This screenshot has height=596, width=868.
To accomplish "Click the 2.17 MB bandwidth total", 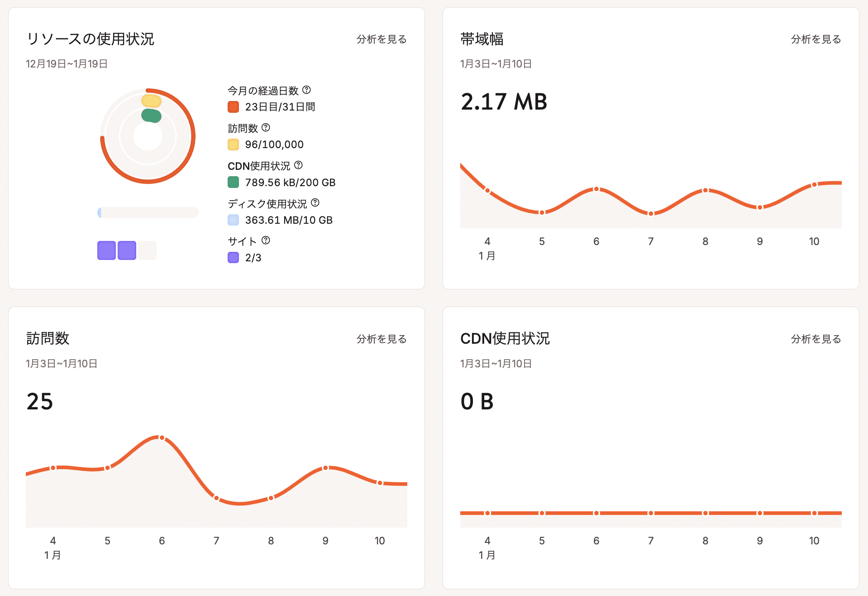I will tap(504, 101).
